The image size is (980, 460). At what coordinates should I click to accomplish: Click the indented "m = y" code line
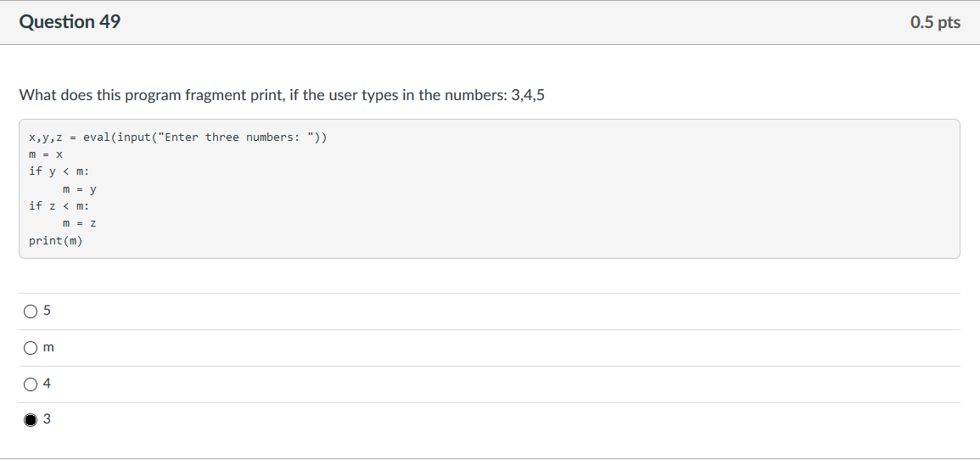(80, 188)
